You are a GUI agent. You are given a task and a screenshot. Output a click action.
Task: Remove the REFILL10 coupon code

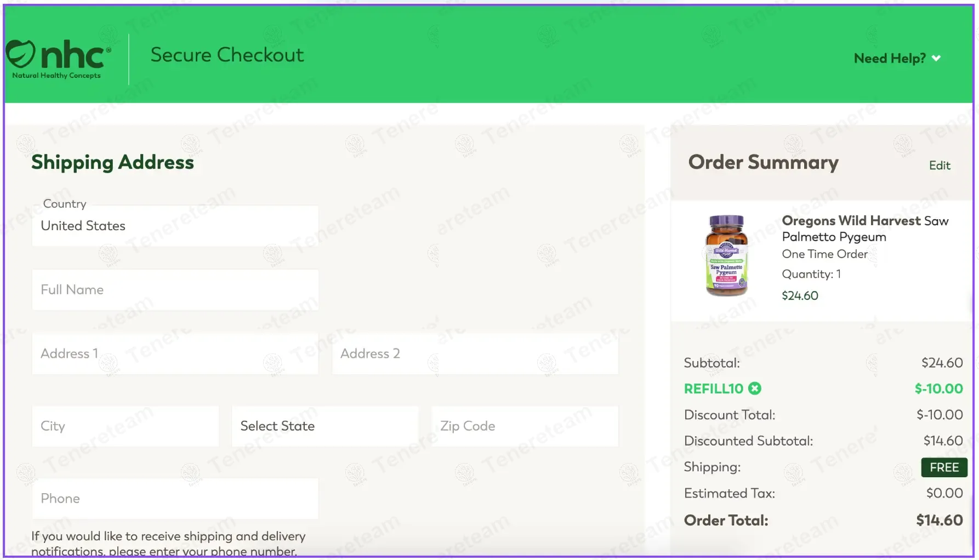755,388
